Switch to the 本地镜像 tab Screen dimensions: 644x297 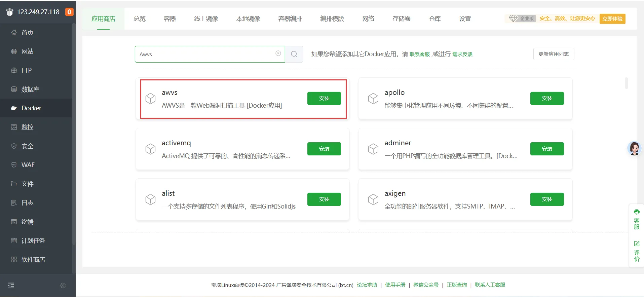[248, 19]
